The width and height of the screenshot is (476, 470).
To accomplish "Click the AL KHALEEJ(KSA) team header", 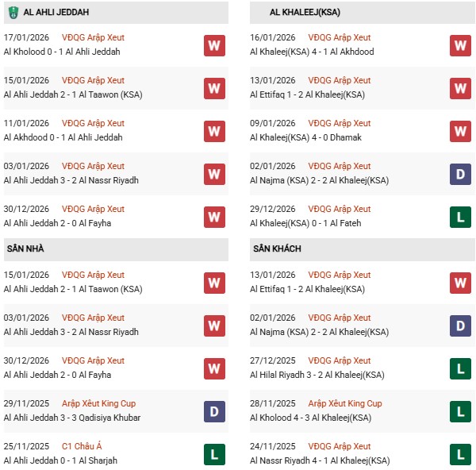I will (x=307, y=13).
